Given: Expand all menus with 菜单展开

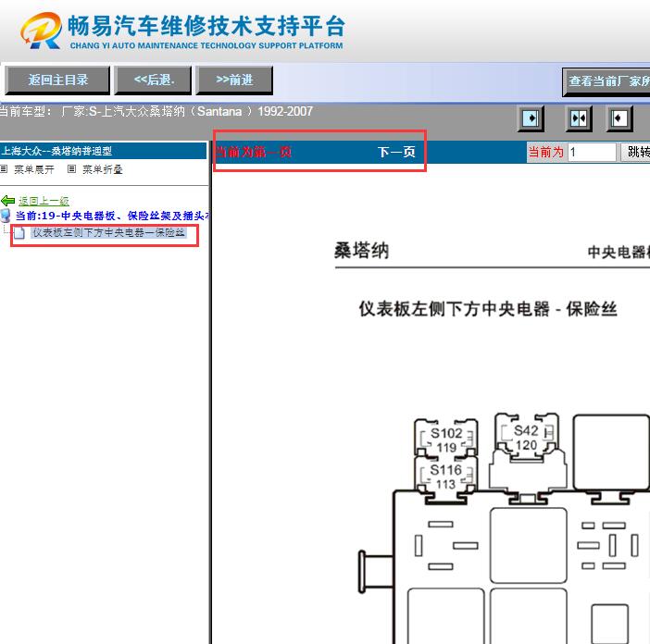Looking at the screenshot, I should pyautogui.click(x=34, y=169).
